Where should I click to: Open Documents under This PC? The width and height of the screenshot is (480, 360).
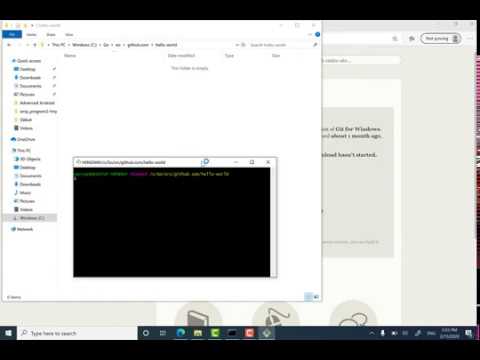pyautogui.click(x=30, y=176)
